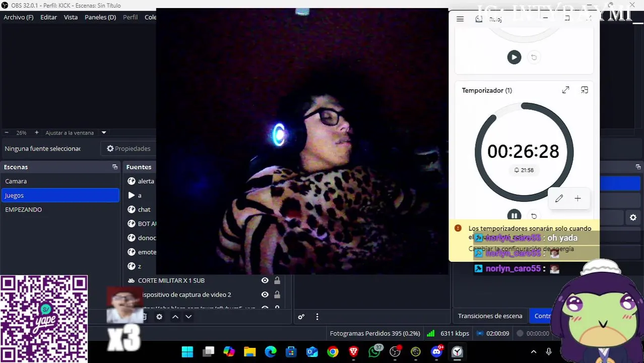This screenshot has width=644, height=363.
Task: Open the Editar menu
Action: coord(48,17)
